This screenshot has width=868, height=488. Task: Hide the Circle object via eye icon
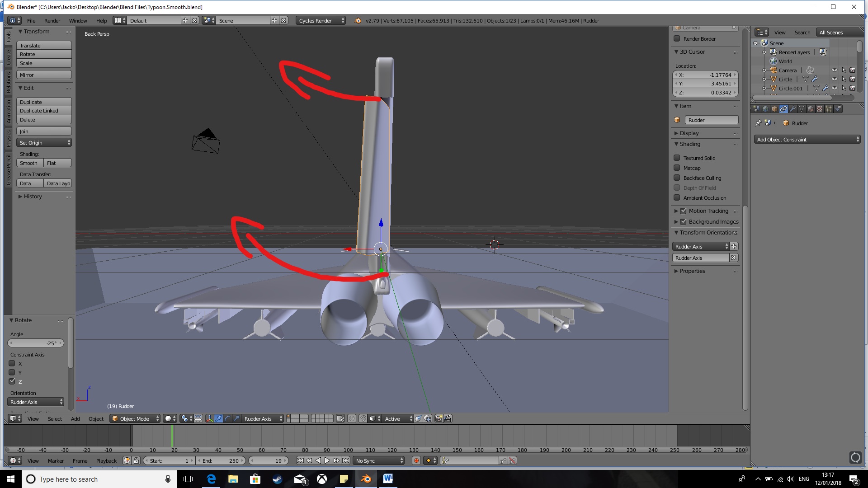(x=835, y=79)
